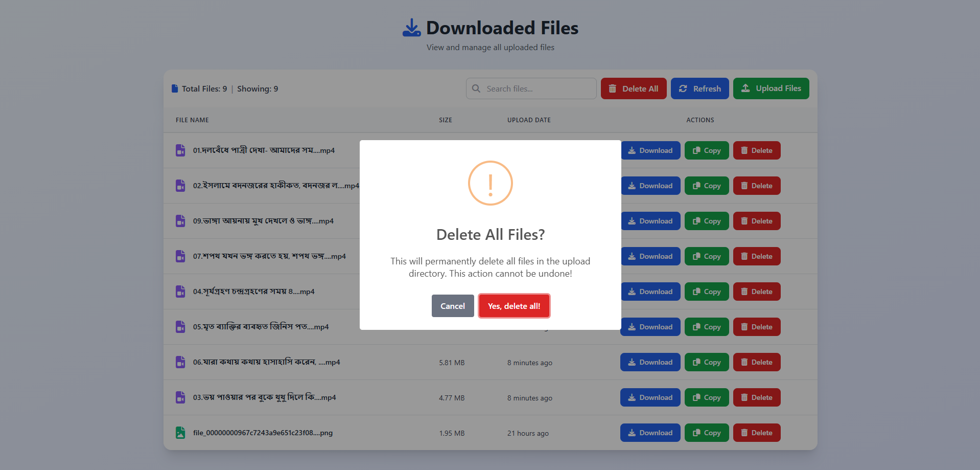Click the File Name column header

(192, 120)
